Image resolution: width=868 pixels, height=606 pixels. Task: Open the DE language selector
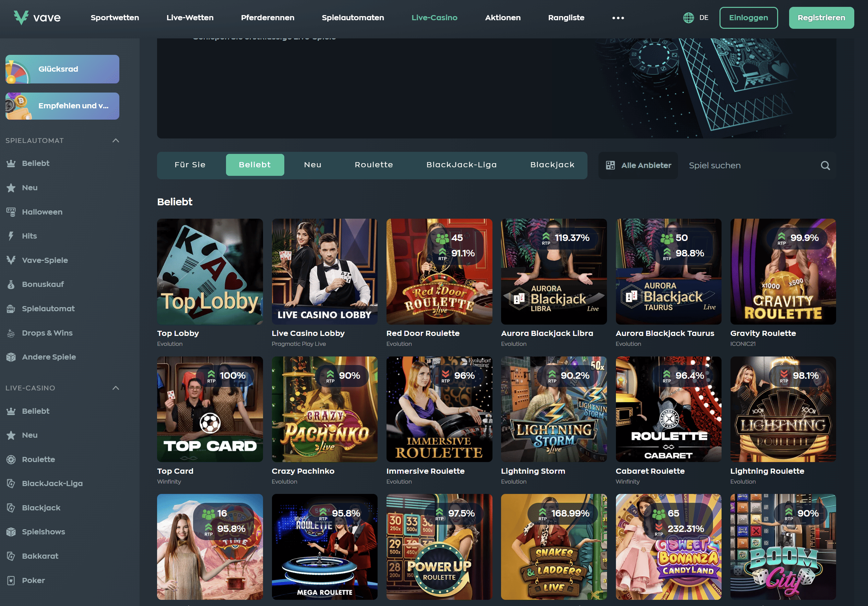tap(703, 18)
